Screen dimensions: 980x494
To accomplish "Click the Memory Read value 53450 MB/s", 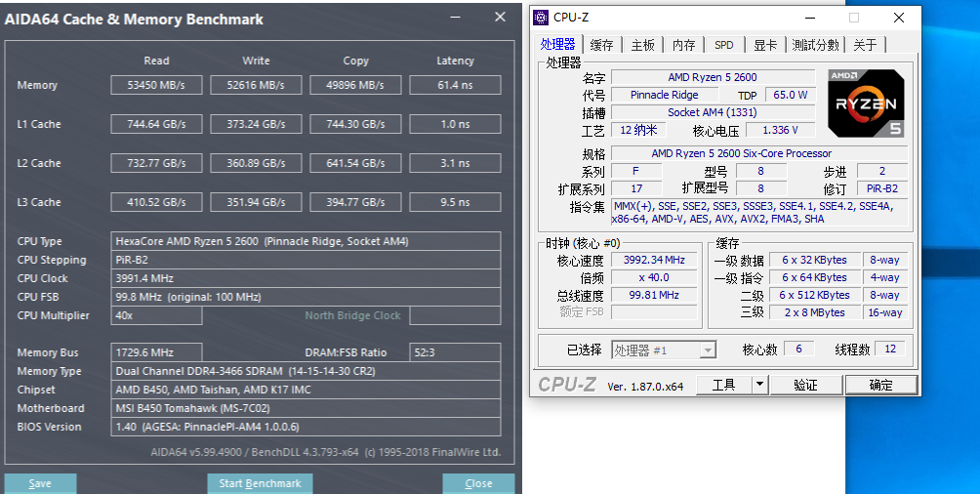I will pos(156,85).
